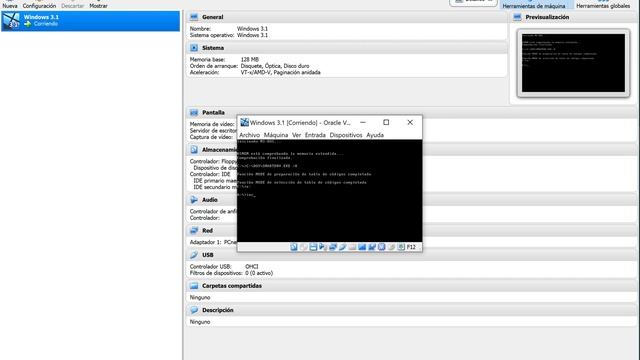Viewport: 640px width, 360px height.
Task: Click the Almacenamiento section disk icon
Action: [x=194, y=150]
